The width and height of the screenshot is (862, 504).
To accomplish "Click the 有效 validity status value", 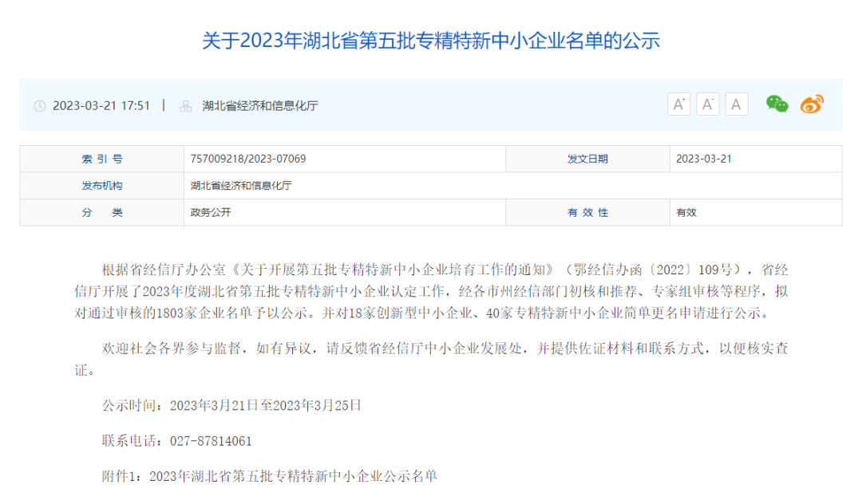I will [x=686, y=213].
